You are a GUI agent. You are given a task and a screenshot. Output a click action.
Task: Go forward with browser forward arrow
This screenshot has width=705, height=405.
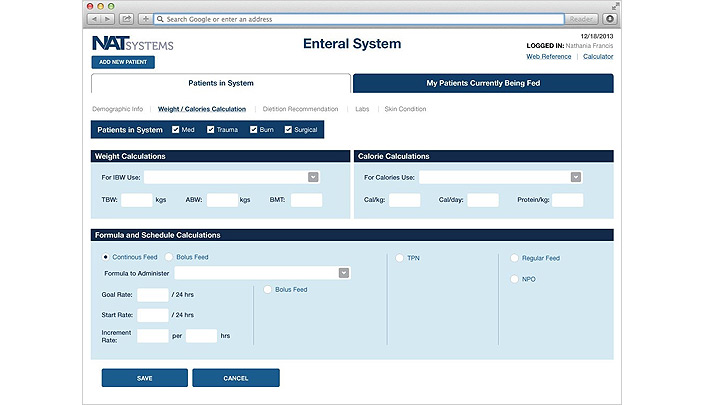[107, 19]
